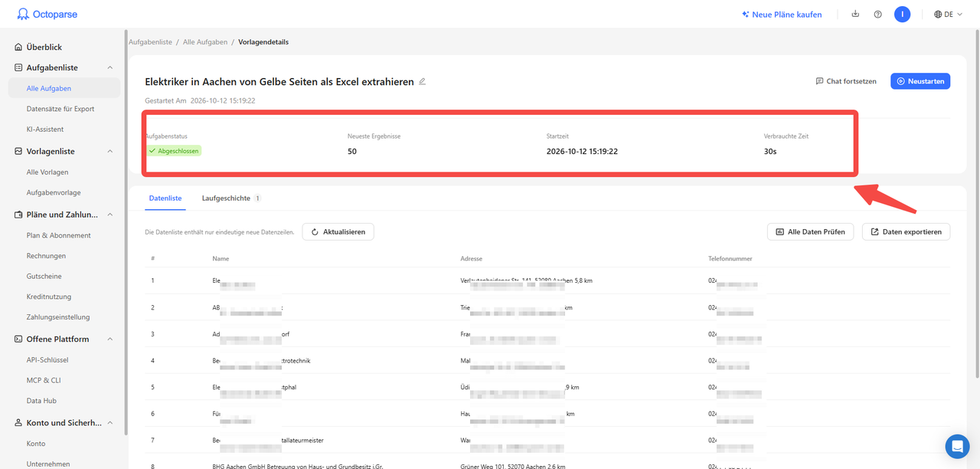Click the Neue Pläne kaufen link
This screenshot has width=980, height=469.
click(x=782, y=15)
